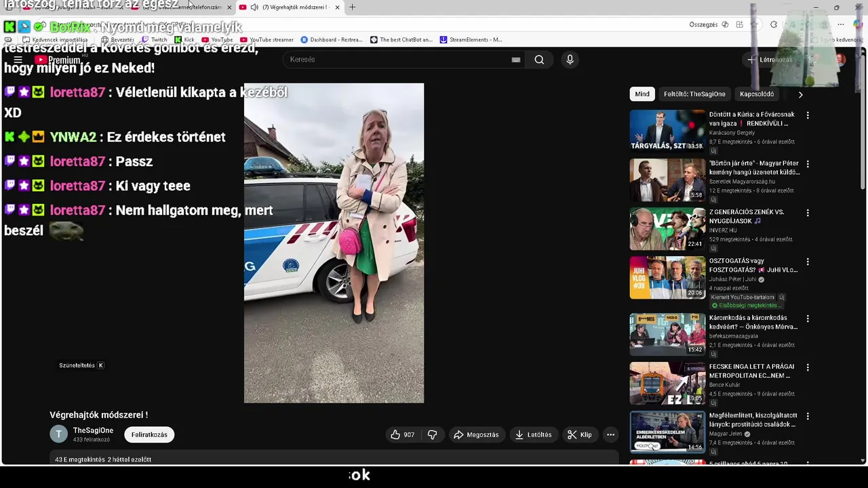Open Kedvencek importálása bookmark
868x488 pixels.
(56, 39)
